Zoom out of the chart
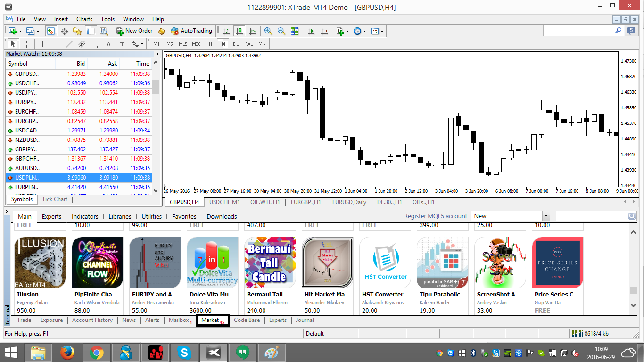The image size is (644, 362). (281, 31)
